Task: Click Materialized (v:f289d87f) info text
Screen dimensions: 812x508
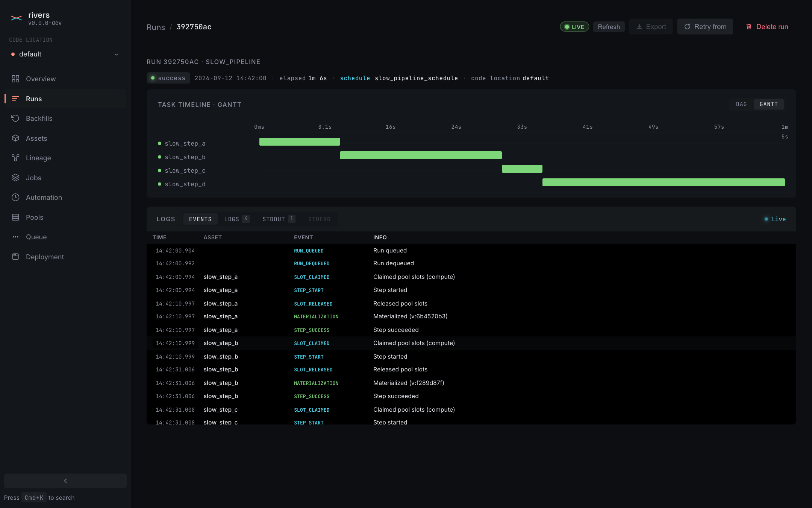Action: pos(409,383)
